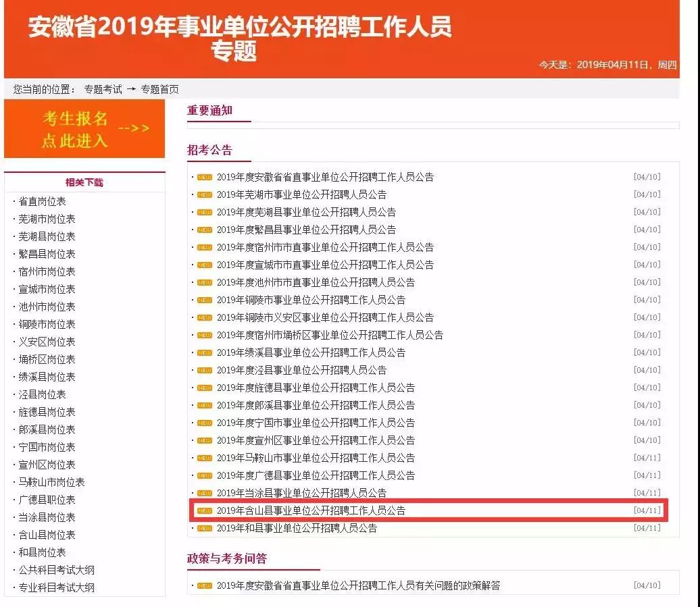The image size is (700, 607).
Task: Click the 专题考试 breadcrumb link
Action: pos(103,89)
